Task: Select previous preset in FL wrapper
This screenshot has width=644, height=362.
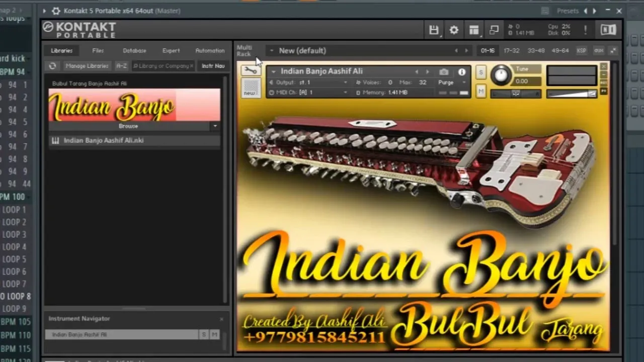Action: click(585, 11)
